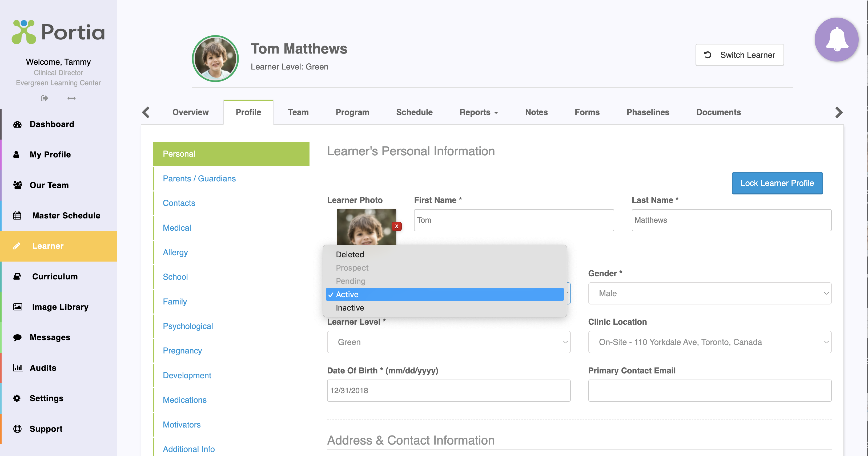Switch to the Team tab
The height and width of the screenshot is (456, 868).
pos(298,112)
